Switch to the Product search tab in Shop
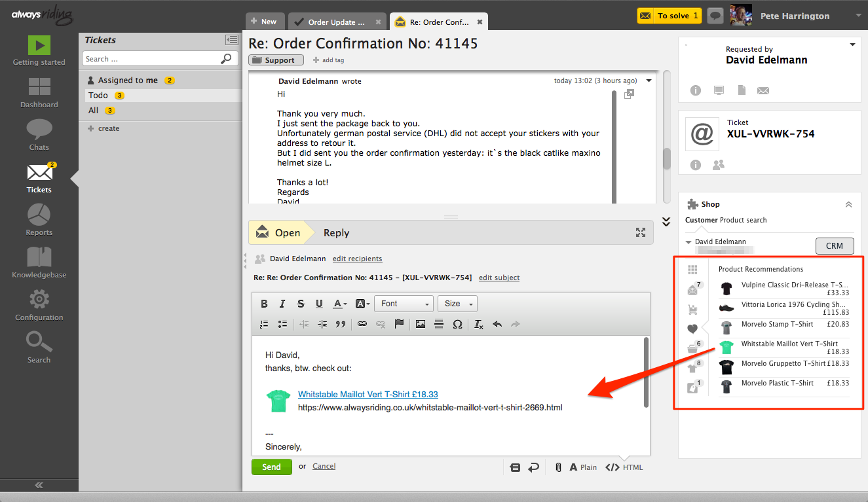 pyautogui.click(x=744, y=220)
